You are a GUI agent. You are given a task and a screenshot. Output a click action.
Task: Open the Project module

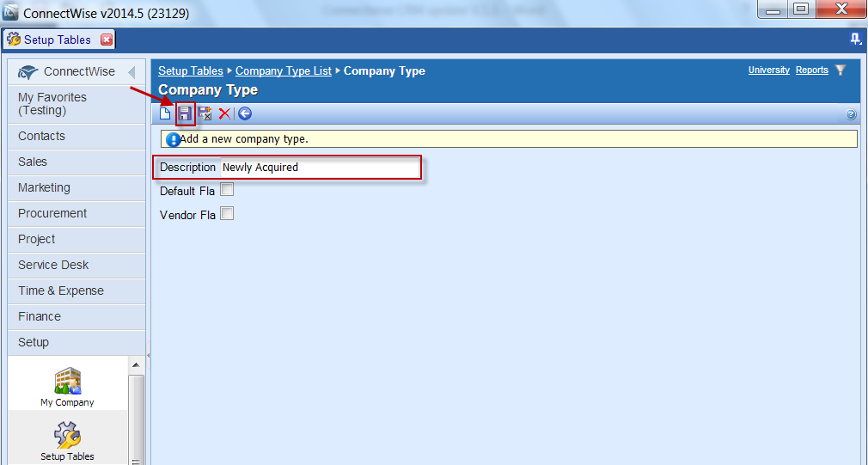[x=76, y=239]
